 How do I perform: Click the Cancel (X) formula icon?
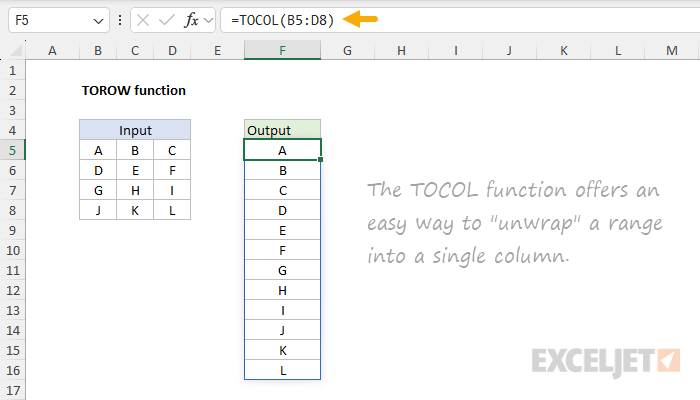(x=143, y=20)
